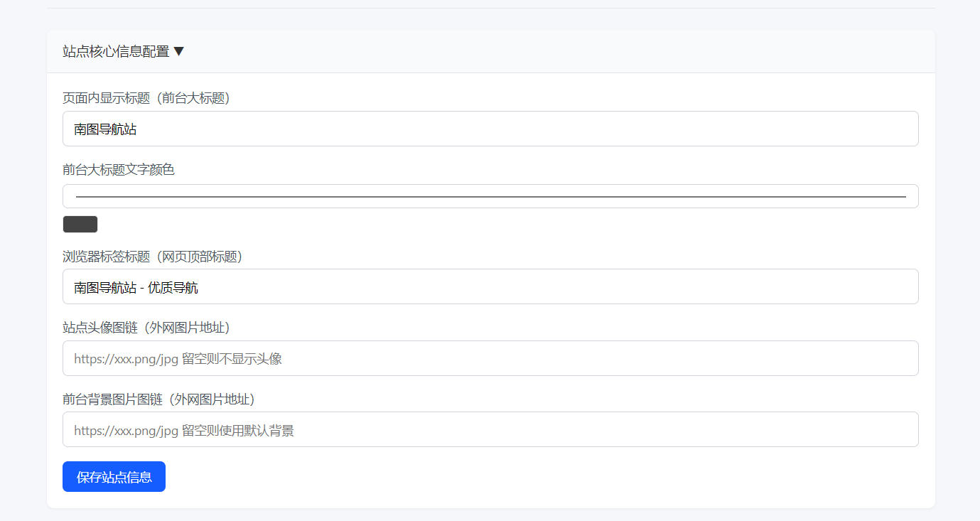Click the full-width color bar input
Screen dimensions: 980x521
coord(490,196)
